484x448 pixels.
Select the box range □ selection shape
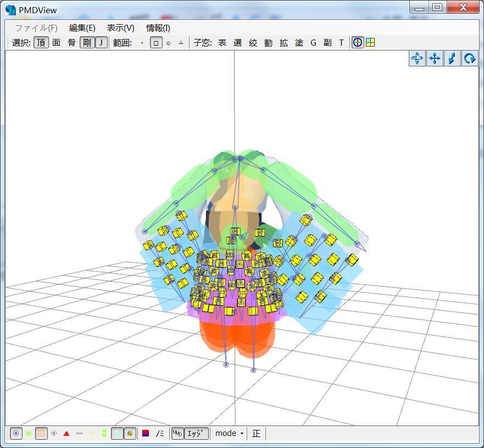coord(156,42)
